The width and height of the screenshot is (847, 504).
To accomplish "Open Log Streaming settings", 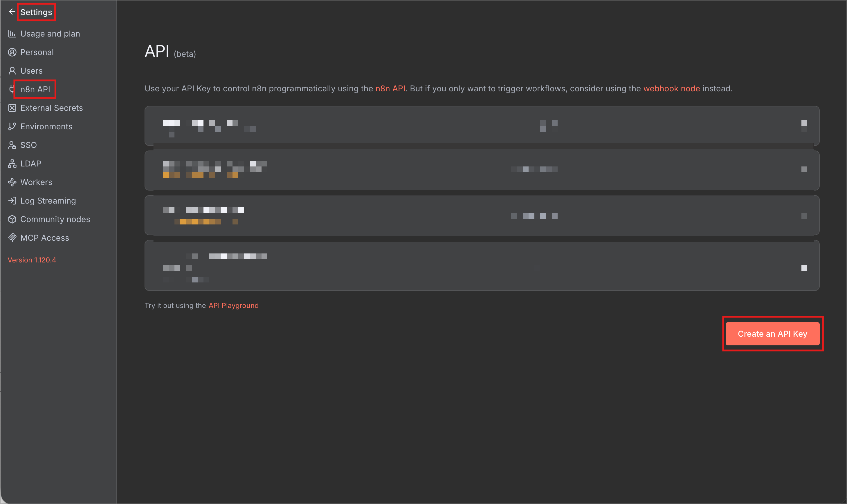I will pyautogui.click(x=48, y=201).
